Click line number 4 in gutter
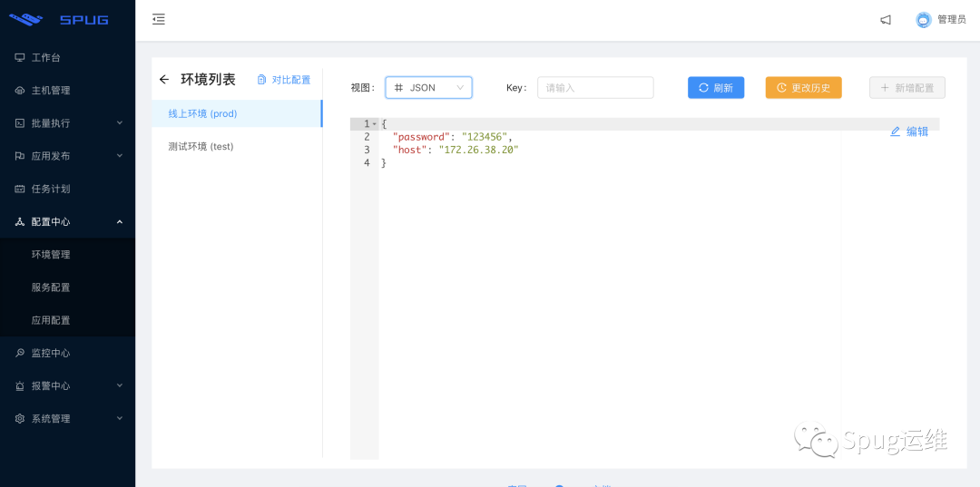This screenshot has width=980, height=487. tap(367, 163)
